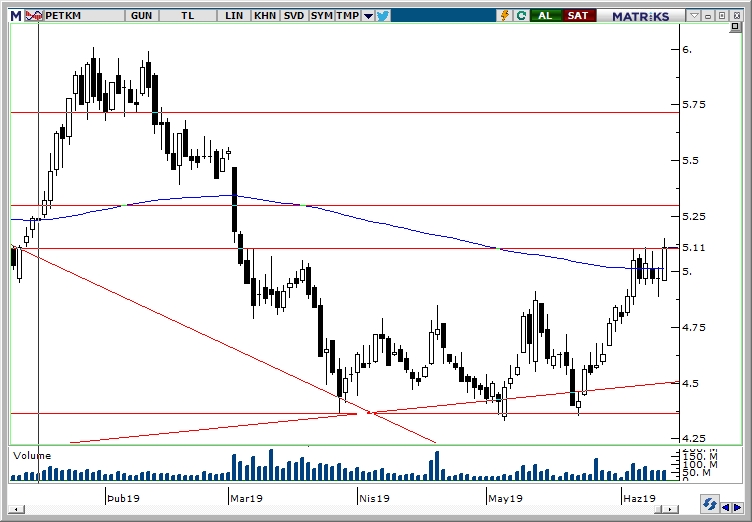Open the SVD toolbar option
This screenshot has width=752, height=522.
[x=294, y=16]
